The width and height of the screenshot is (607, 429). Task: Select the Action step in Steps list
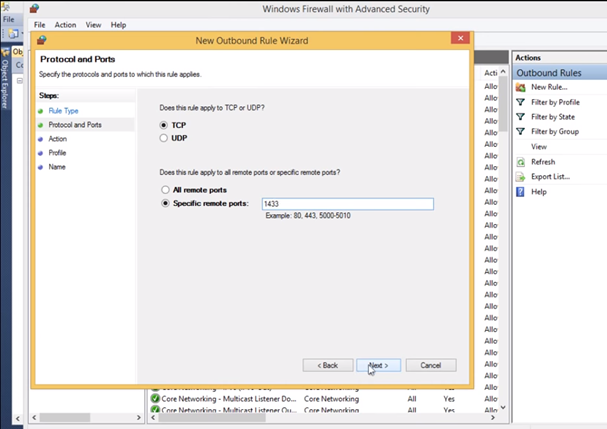(x=58, y=139)
